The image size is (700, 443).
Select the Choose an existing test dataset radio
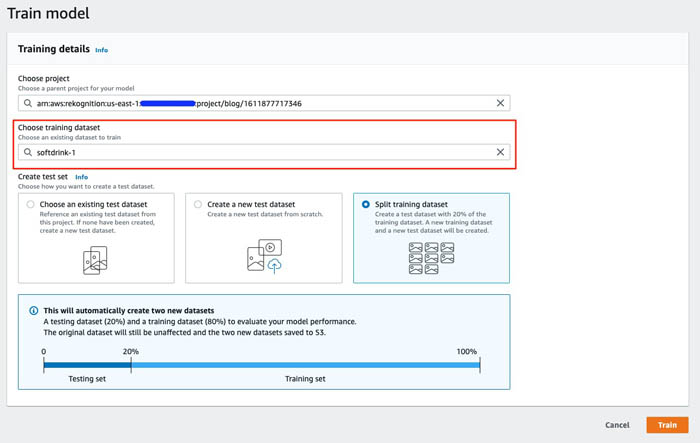pos(30,204)
